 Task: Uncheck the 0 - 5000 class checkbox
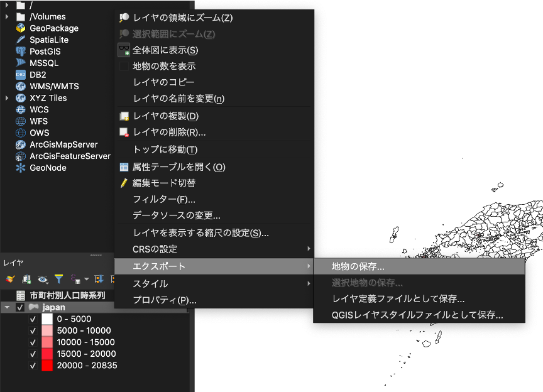33,319
